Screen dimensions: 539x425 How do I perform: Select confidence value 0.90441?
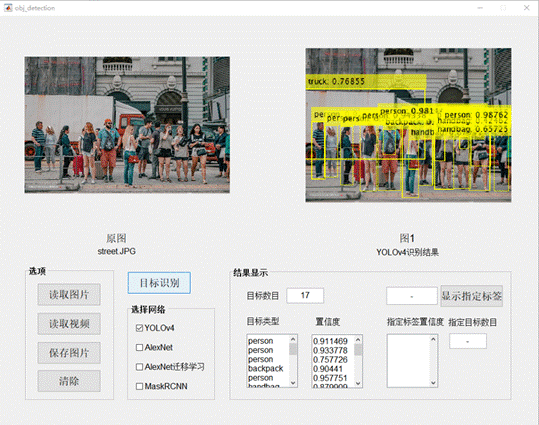pyautogui.click(x=328, y=369)
